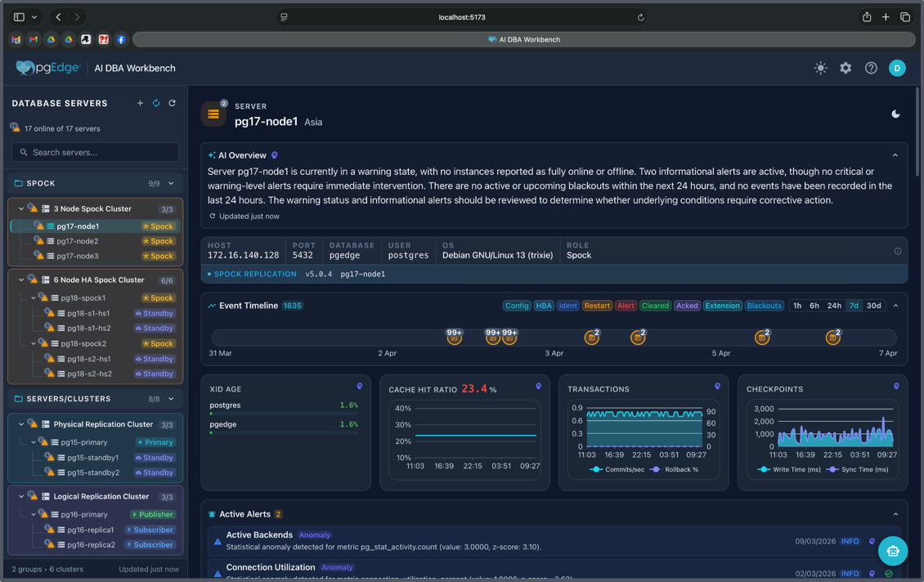Open the help question-mark icon
The width and height of the screenshot is (924, 582).
(871, 68)
